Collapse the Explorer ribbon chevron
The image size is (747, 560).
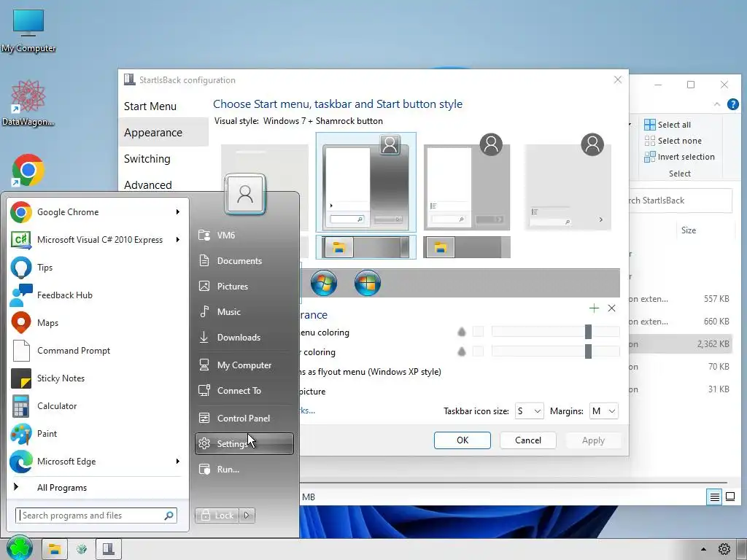click(717, 104)
